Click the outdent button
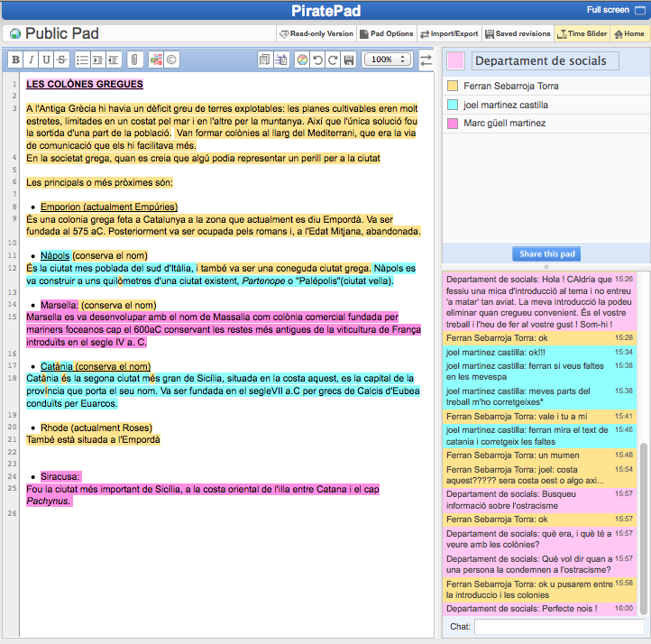This screenshot has width=651, height=644. (x=113, y=60)
